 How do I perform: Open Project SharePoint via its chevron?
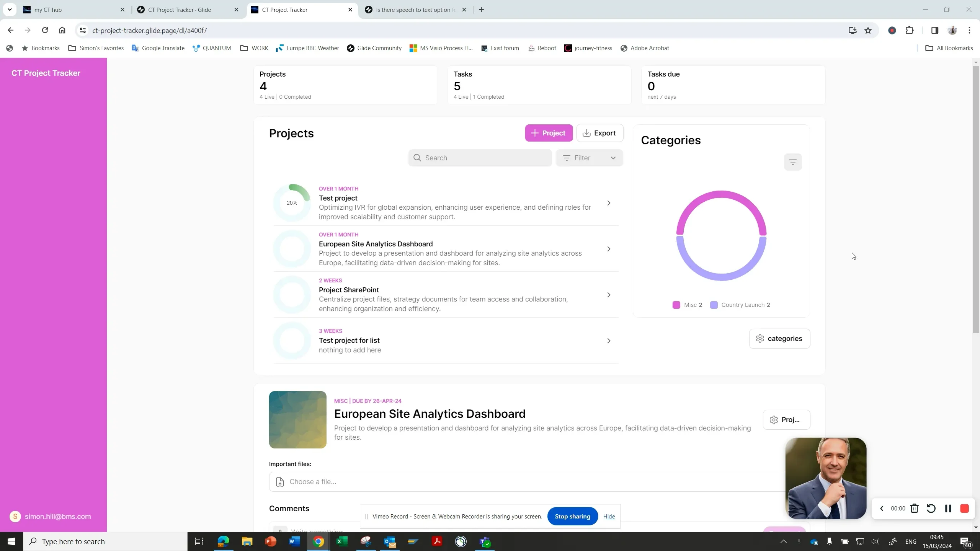click(609, 295)
